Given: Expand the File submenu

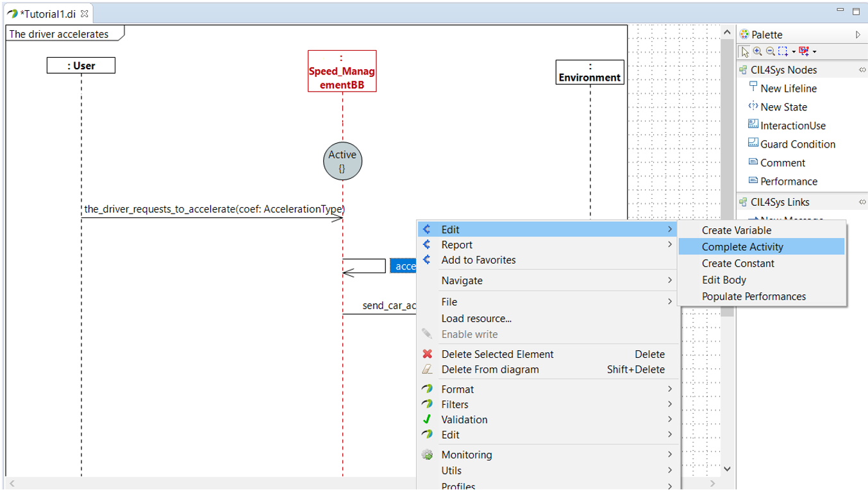Looking at the screenshot, I should click(547, 302).
